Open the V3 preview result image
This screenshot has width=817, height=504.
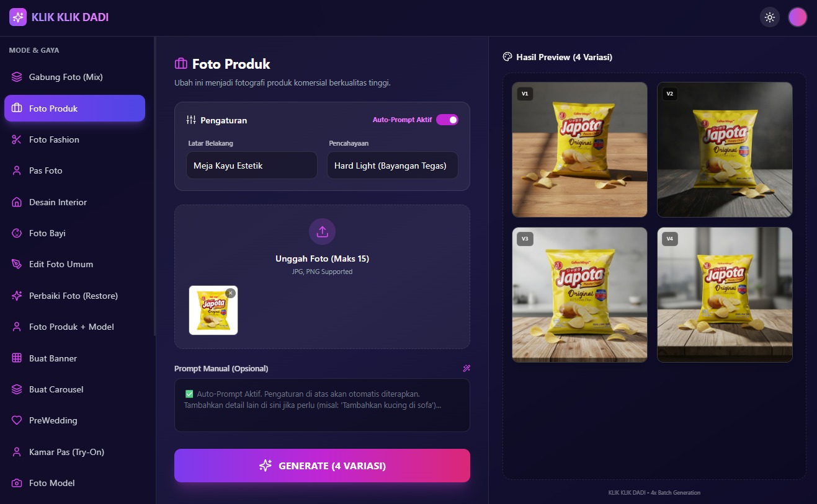(x=579, y=294)
